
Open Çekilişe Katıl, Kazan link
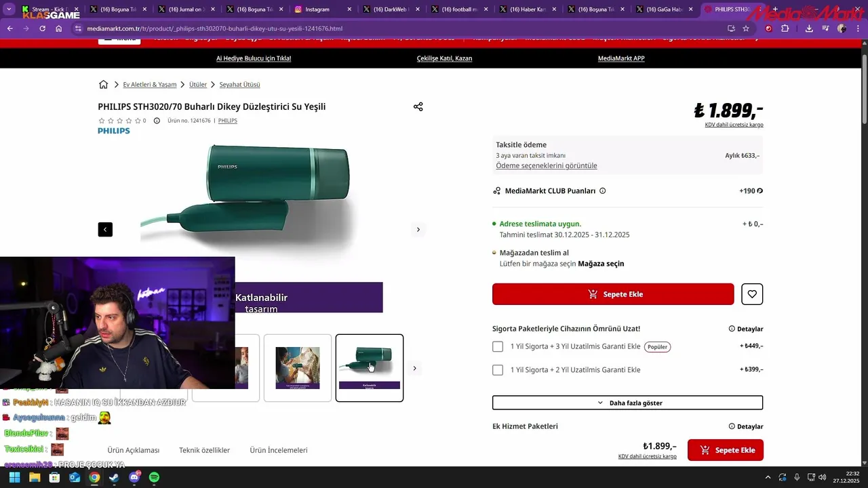pos(444,58)
